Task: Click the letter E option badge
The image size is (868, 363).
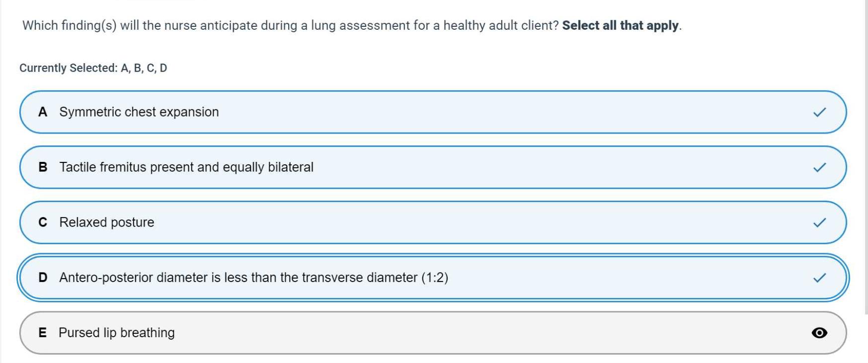Action: [x=43, y=333]
